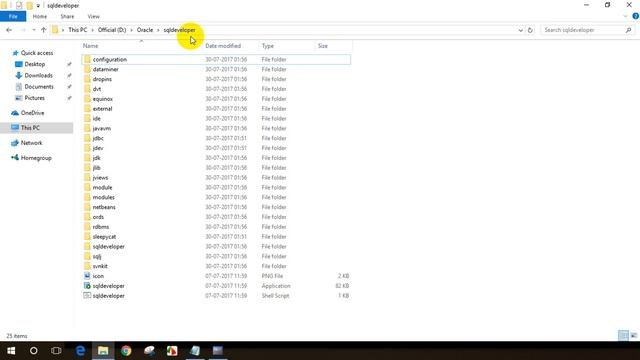Viewport: 640px width, 360px height.
Task: Select the jviews folder icon
Action: (x=87, y=178)
